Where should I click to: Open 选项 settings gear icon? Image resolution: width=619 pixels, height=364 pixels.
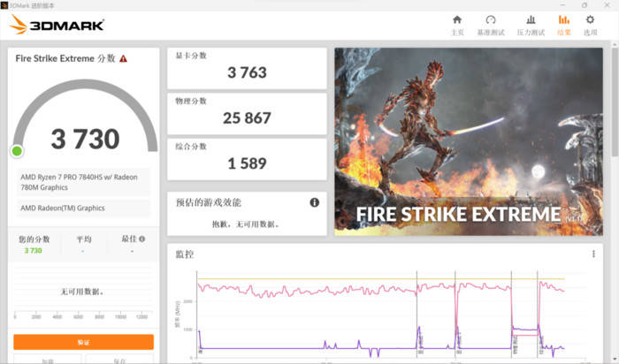[x=591, y=25]
